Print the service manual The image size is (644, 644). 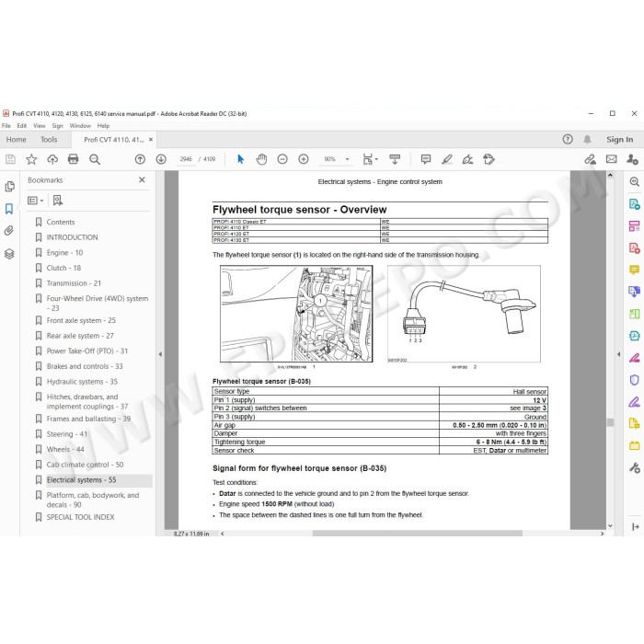[x=73, y=159]
